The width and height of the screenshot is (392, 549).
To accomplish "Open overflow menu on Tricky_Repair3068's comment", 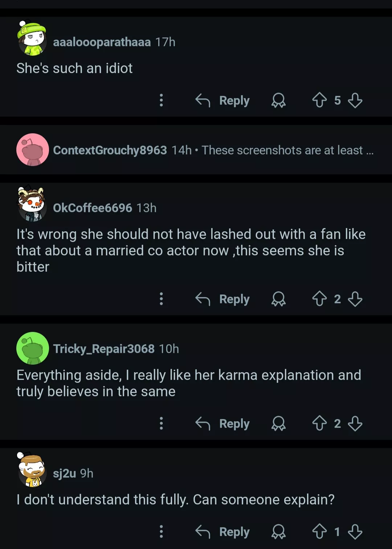I will click(162, 423).
